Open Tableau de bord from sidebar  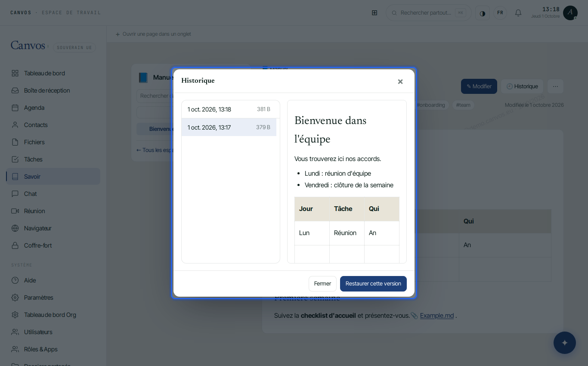(x=53, y=73)
